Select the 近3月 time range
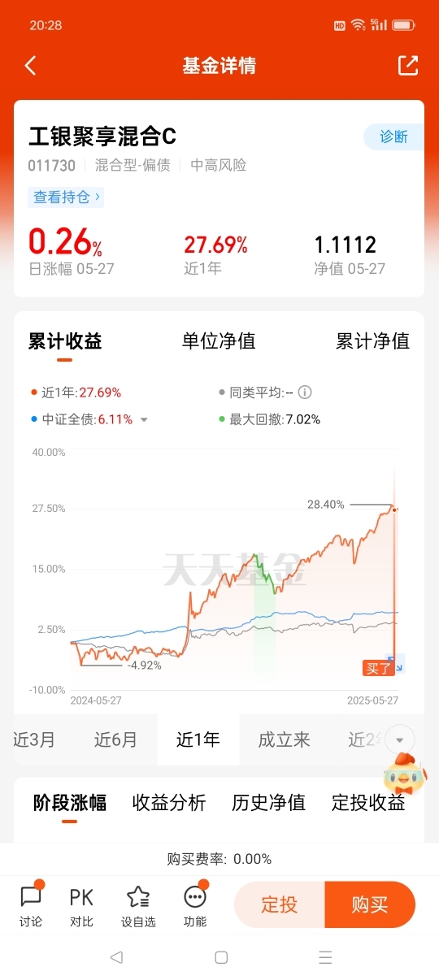 click(x=34, y=739)
